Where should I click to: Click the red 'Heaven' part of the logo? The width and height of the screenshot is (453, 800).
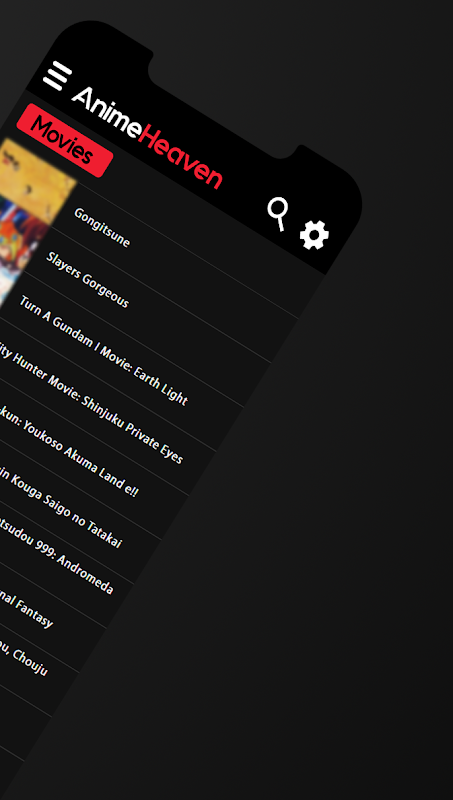point(181,157)
